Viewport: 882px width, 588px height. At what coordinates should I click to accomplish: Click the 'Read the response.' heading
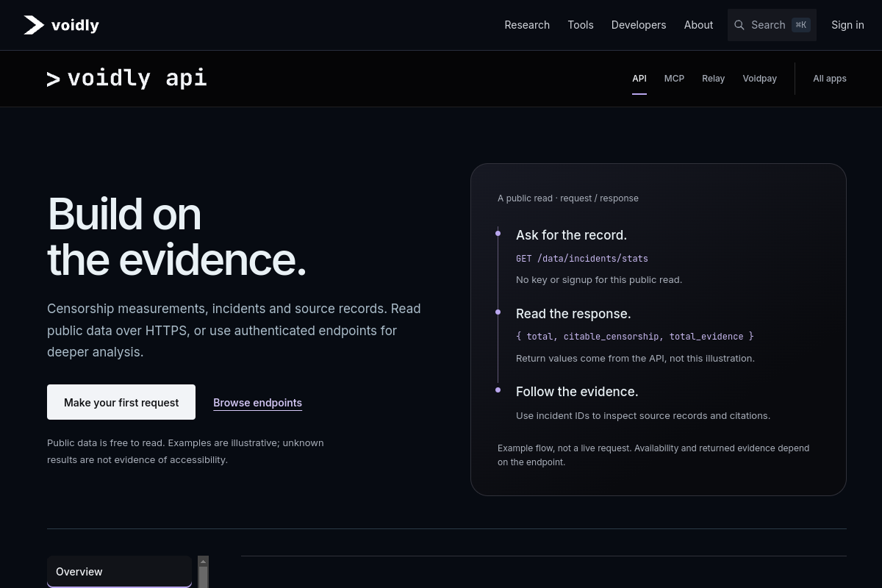coord(573,314)
